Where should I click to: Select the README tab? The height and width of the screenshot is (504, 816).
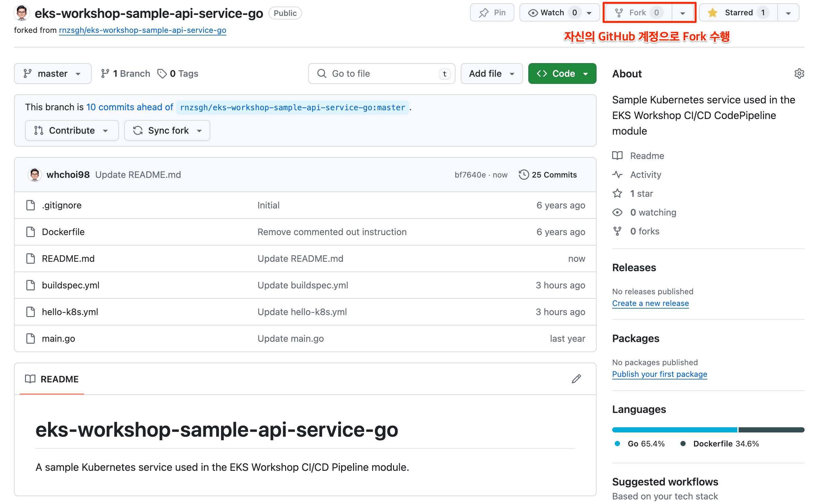coord(52,379)
